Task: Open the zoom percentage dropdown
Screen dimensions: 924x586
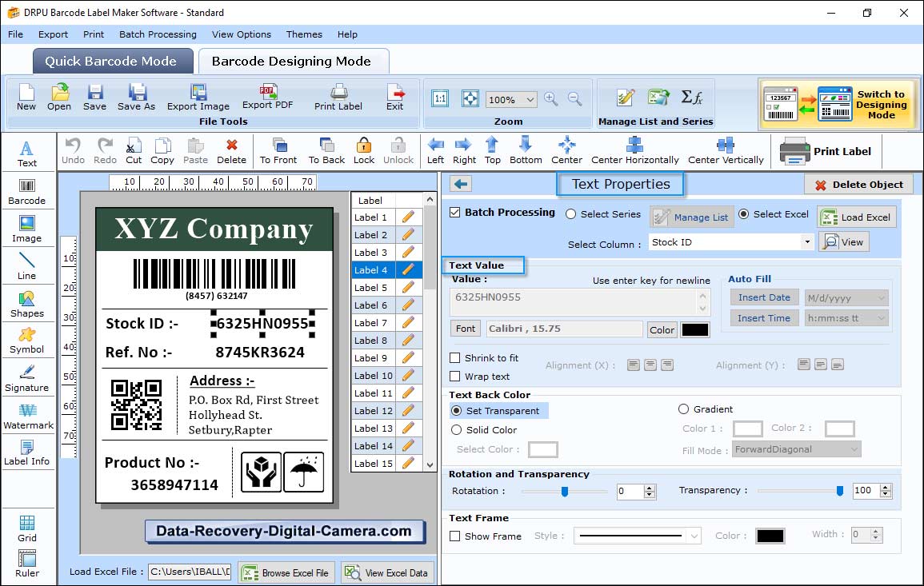Action: pos(530,99)
